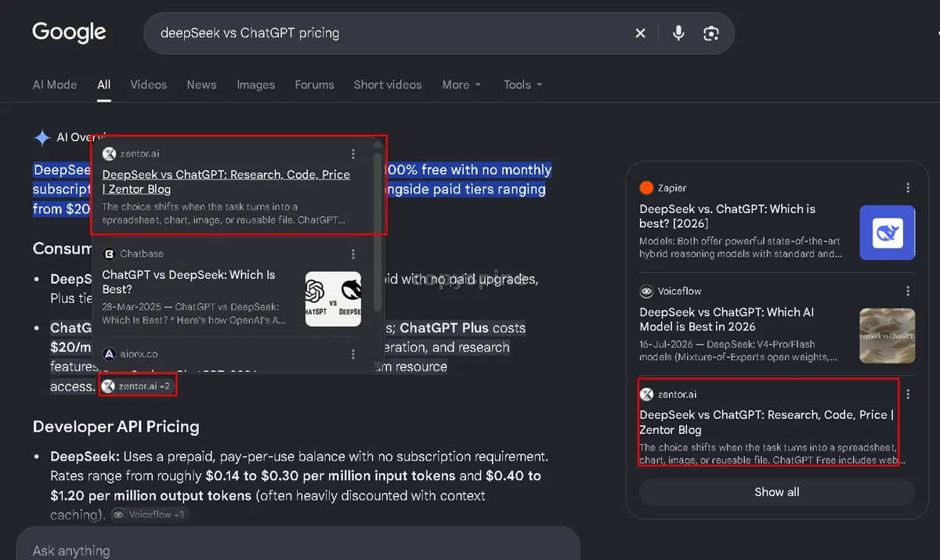This screenshot has height=560, width=940.
Task: Click the aionx.co favicon in popup
Action: tap(109, 354)
